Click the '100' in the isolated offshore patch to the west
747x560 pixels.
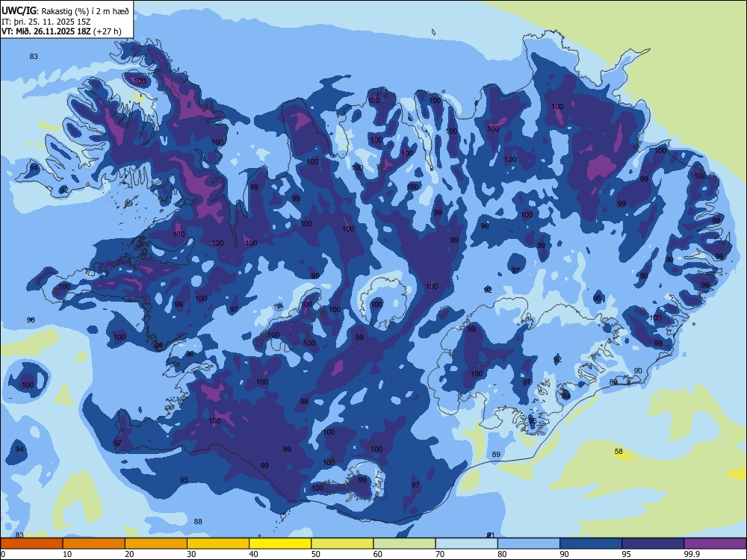(x=28, y=385)
